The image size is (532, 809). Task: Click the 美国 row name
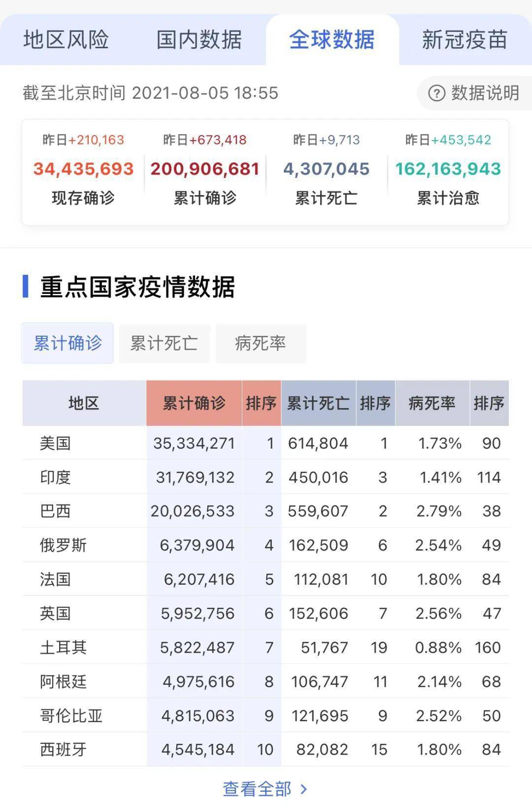pos(55,443)
